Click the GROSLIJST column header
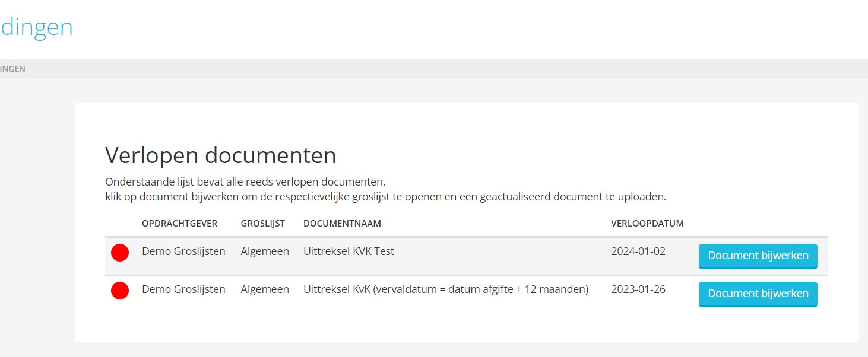 pyautogui.click(x=263, y=224)
